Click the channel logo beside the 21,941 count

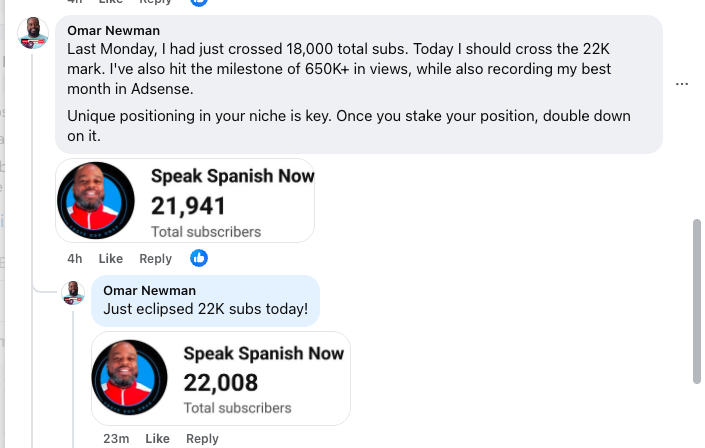pos(96,200)
